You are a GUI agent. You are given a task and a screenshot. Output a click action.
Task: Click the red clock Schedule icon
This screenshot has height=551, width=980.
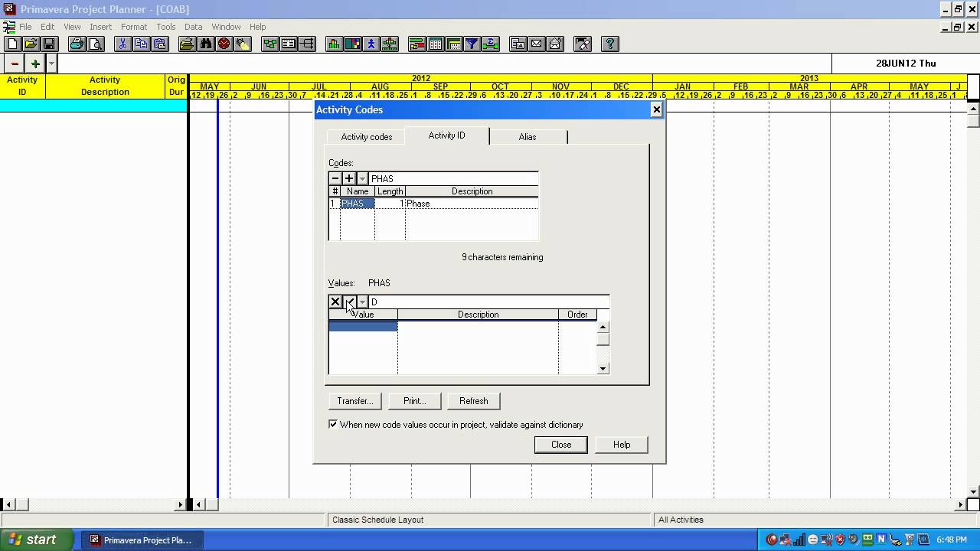point(224,44)
